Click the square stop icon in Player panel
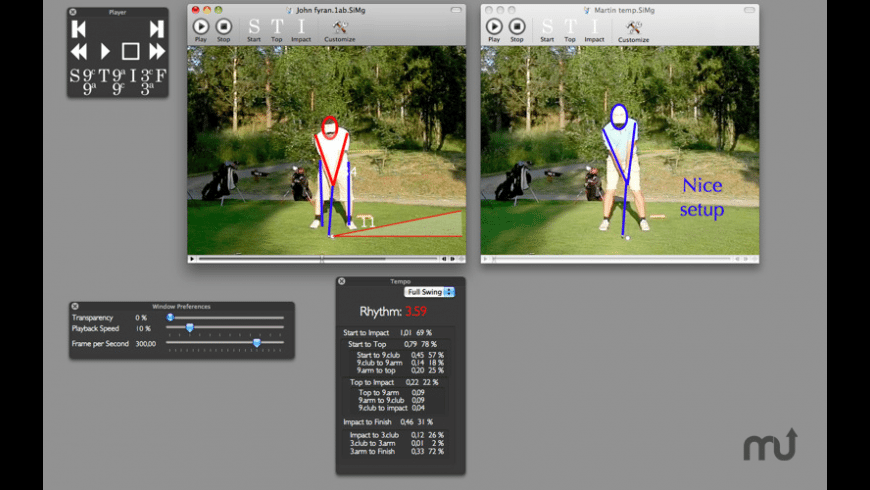Screen dimensions: 870x490 tap(130, 52)
